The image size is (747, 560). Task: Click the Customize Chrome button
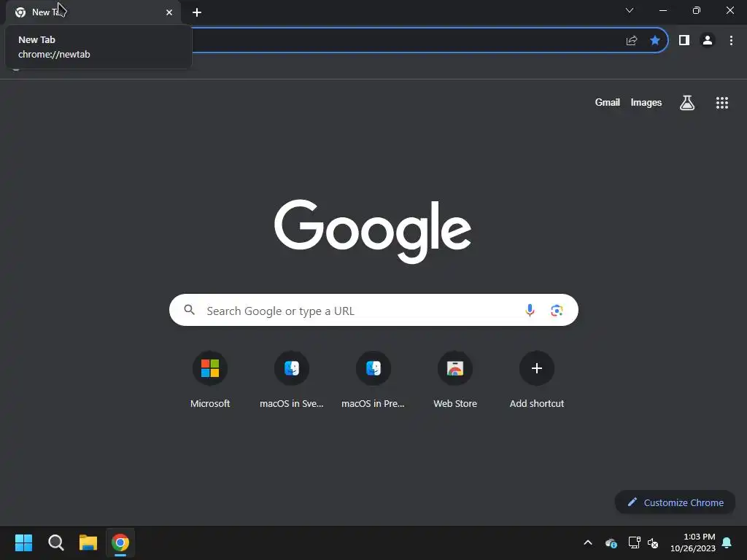[675, 502]
